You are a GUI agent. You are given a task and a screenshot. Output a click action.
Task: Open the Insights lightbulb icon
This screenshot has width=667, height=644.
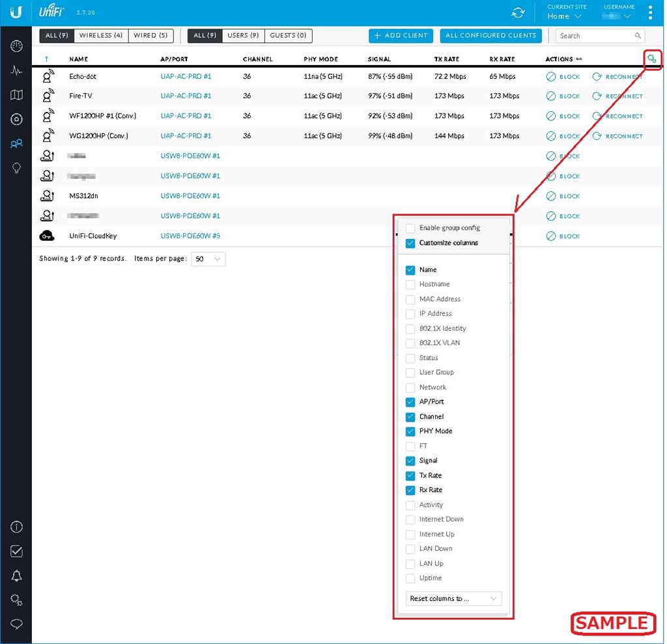click(x=16, y=168)
